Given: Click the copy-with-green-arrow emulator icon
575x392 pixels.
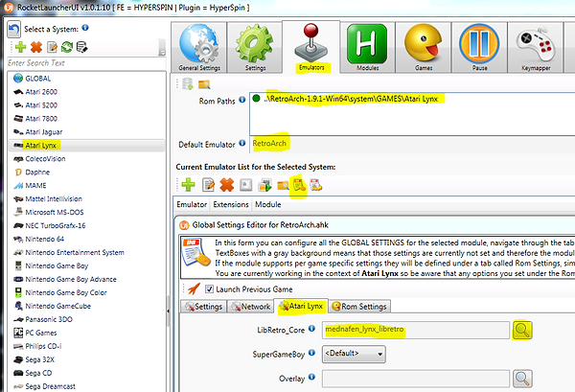Looking at the screenshot, I should (264, 185).
